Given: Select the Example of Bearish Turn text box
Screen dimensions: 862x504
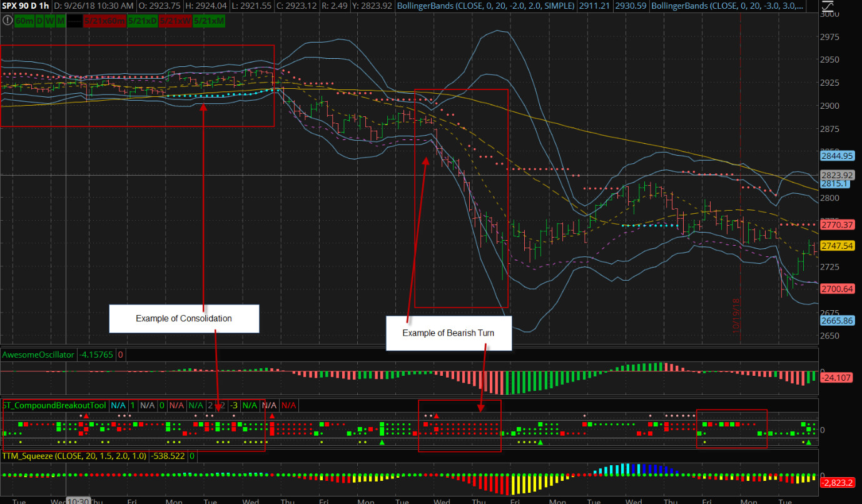Looking at the screenshot, I should pyautogui.click(x=448, y=333).
